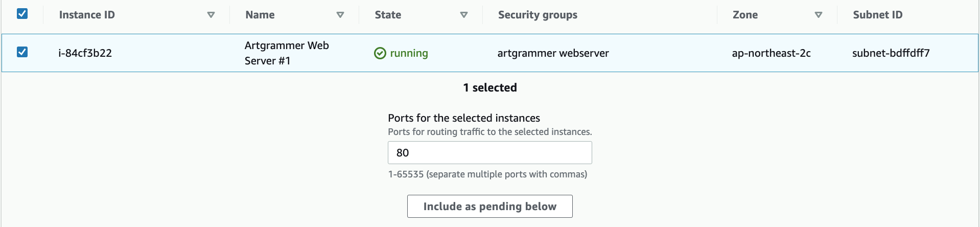Click the Zone column sort arrow
The image size is (980, 227).
[818, 15]
